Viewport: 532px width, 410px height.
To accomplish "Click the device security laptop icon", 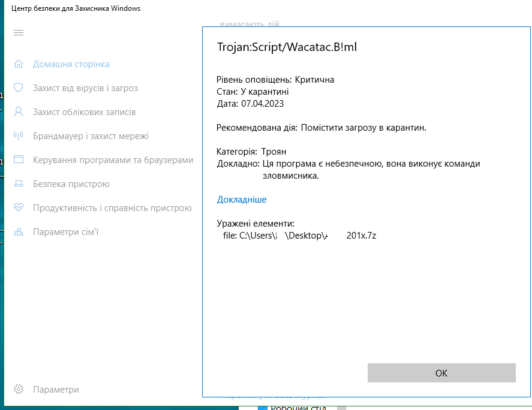I will coord(19,184).
